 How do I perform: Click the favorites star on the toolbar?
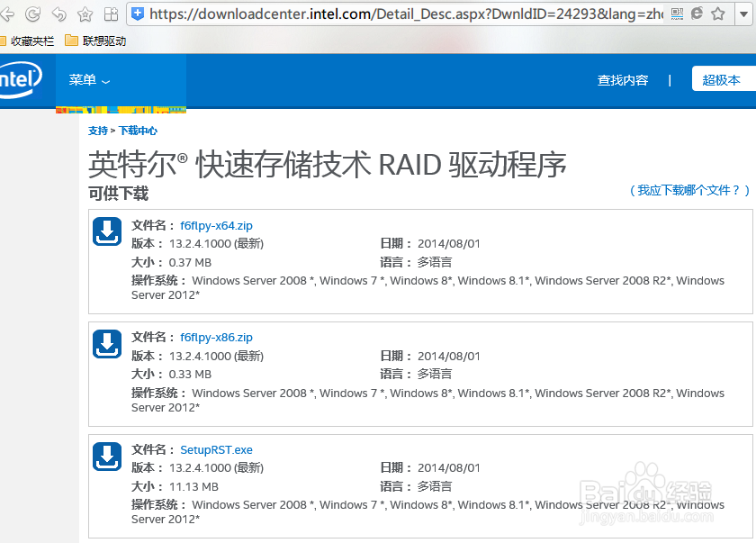[x=84, y=13]
